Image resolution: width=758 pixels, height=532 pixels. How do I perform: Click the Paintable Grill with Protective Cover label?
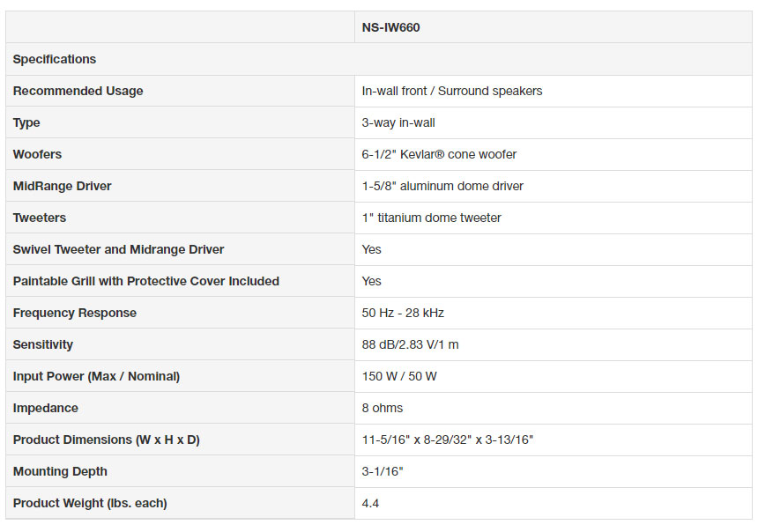[x=146, y=281]
